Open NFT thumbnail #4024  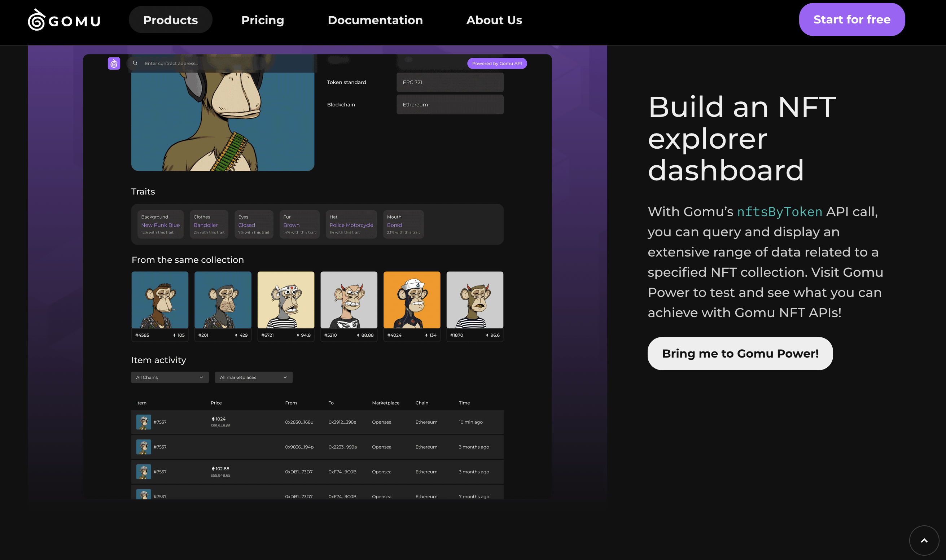tap(412, 300)
